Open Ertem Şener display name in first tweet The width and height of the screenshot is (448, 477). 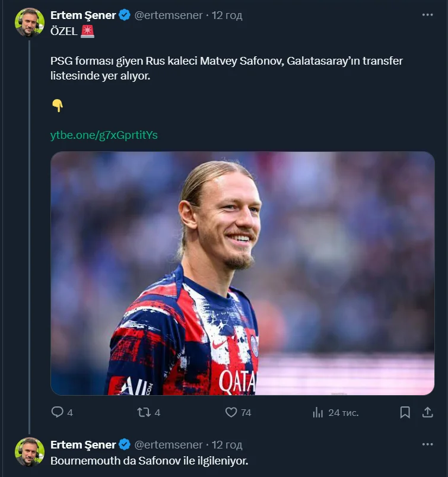pyautogui.click(x=83, y=15)
